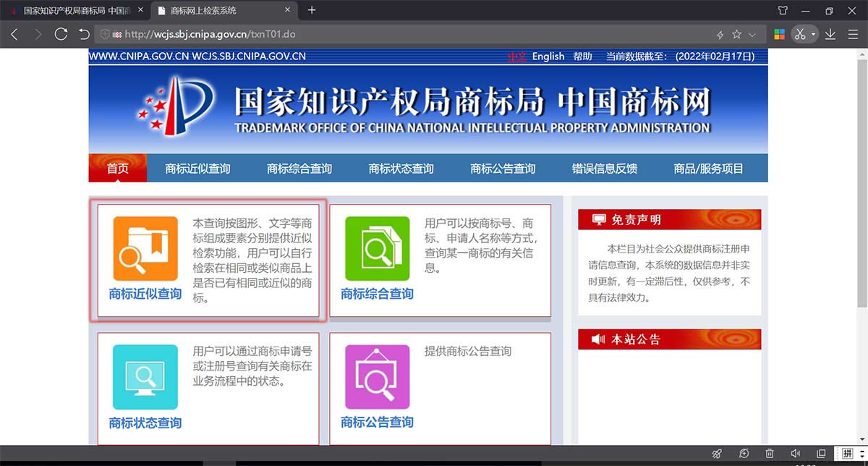Click the browser forward arrow
This screenshot has height=466, width=868.
coord(38,34)
